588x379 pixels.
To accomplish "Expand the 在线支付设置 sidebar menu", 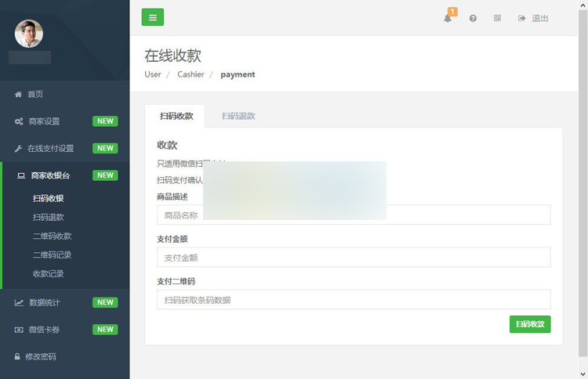I will (x=50, y=148).
